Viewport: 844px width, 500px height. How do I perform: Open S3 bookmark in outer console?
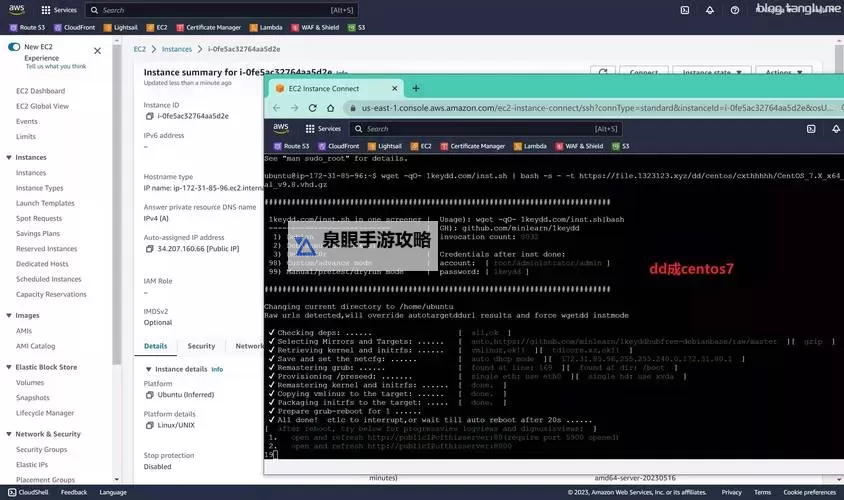(356, 27)
